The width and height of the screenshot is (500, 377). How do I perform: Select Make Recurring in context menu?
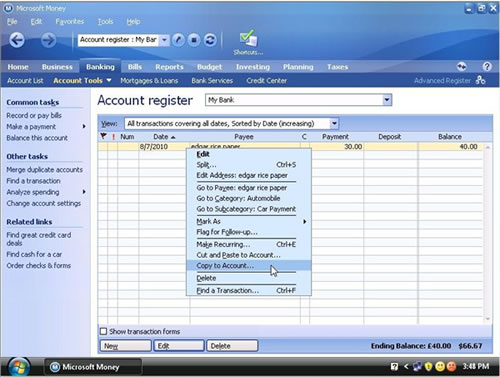(x=249, y=244)
